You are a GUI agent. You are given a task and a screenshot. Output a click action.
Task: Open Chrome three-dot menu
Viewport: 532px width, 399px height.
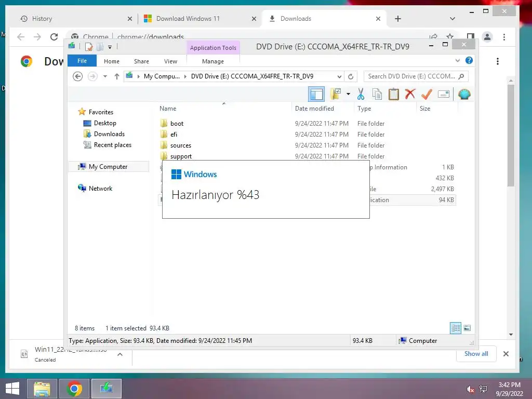504,37
